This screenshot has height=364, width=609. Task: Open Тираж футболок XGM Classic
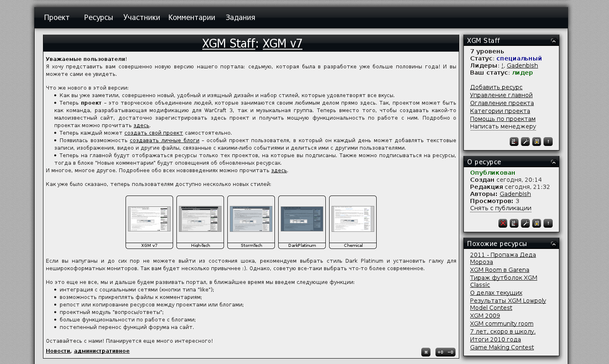pos(503,281)
